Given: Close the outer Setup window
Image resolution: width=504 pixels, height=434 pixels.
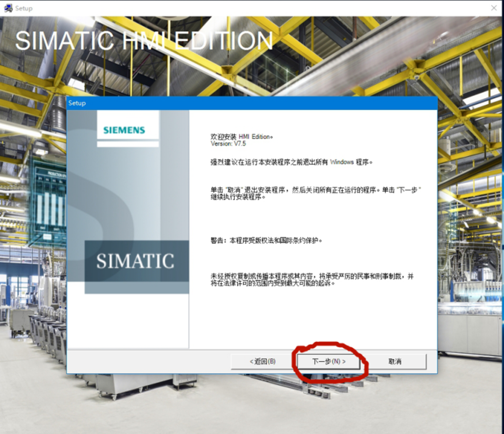Looking at the screenshot, I should click(x=494, y=8).
